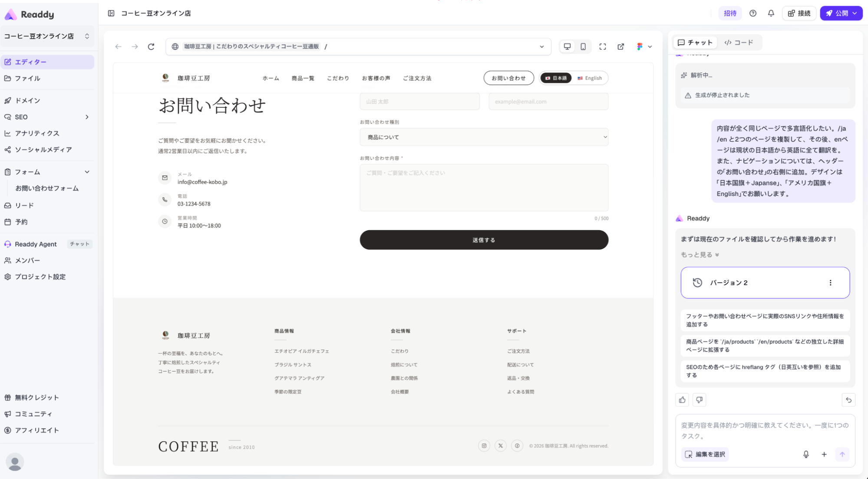868x479 pixels.
Task: Open the 公開 publish dropdown
Action: [x=841, y=13]
